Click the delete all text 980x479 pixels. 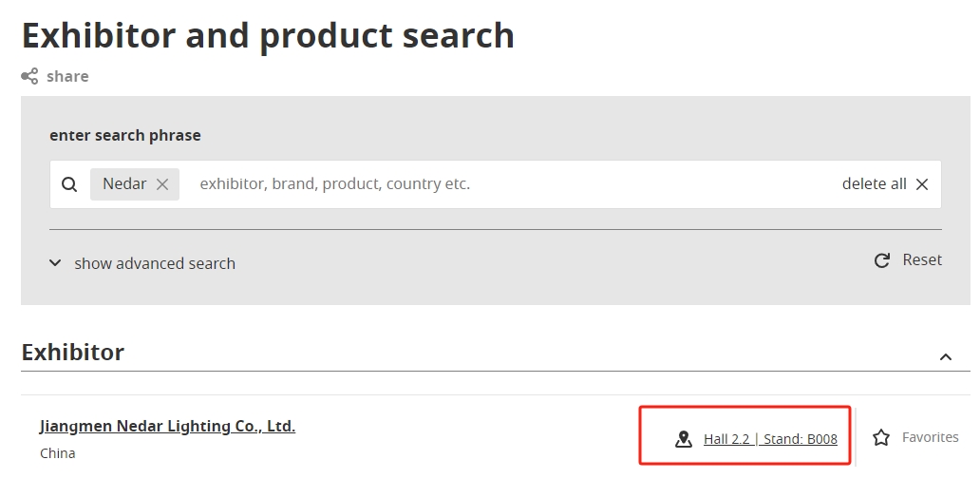click(x=874, y=183)
